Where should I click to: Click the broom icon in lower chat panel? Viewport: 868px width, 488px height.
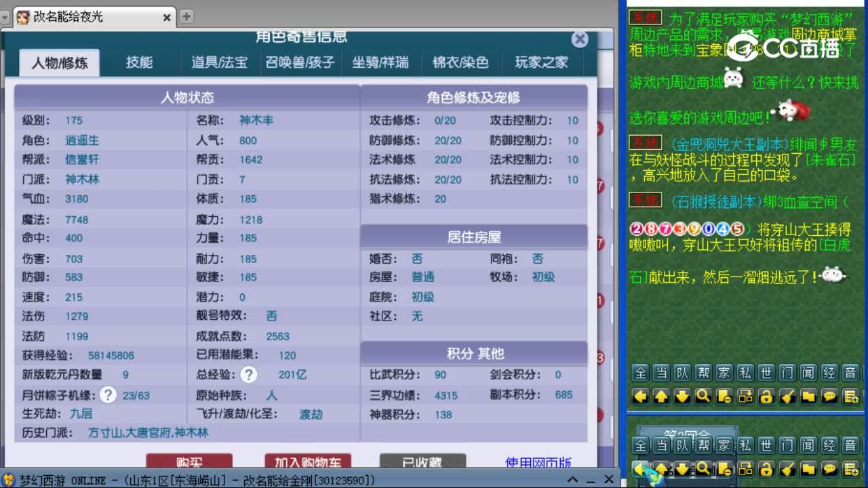click(787, 468)
